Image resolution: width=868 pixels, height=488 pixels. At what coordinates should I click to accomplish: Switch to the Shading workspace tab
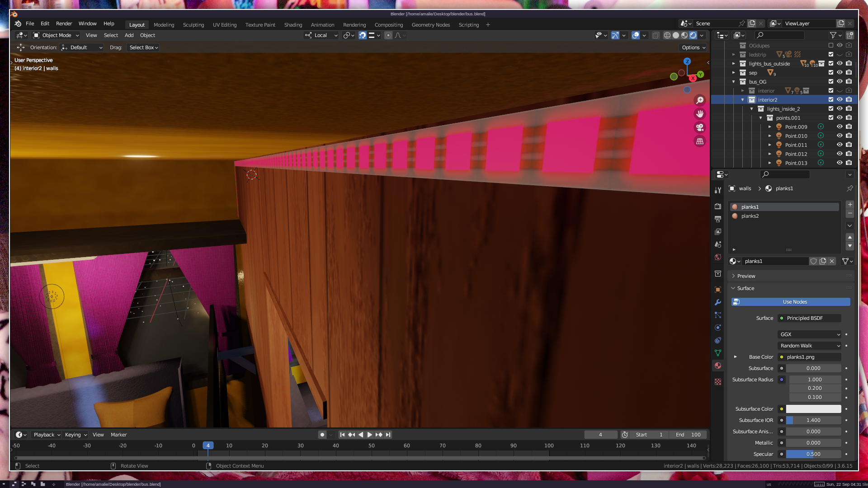(x=293, y=25)
